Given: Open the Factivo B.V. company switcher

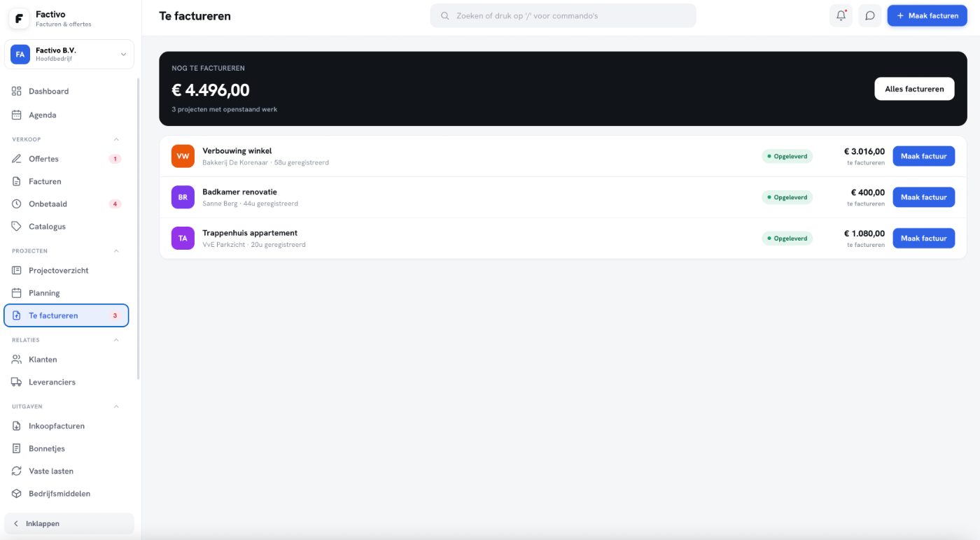Looking at the screenshot, I should tap(69, 55).
